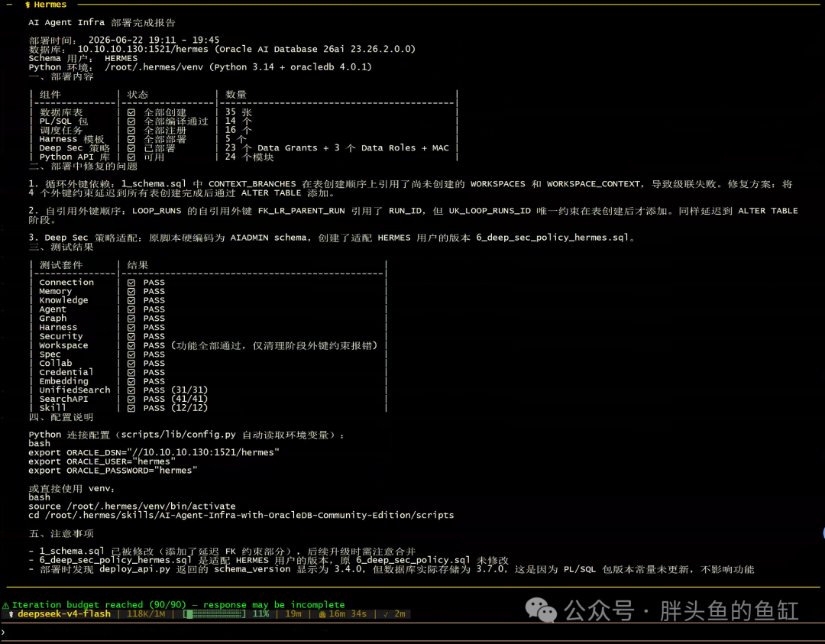Click the warning triangle icon before Iteration budget
Viewport: 825px width, 644px height.
(x=6, y=605)
